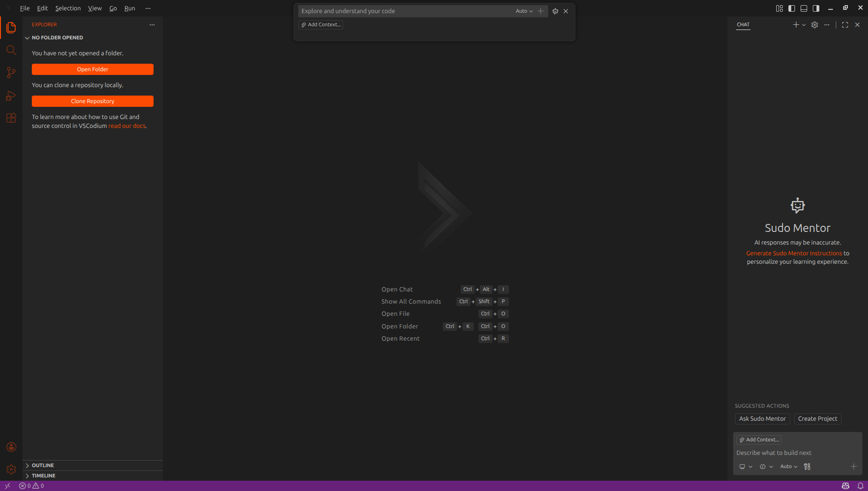Expand the Timeline section
Viewport: 868px width, 491px height.
[44, 476]
